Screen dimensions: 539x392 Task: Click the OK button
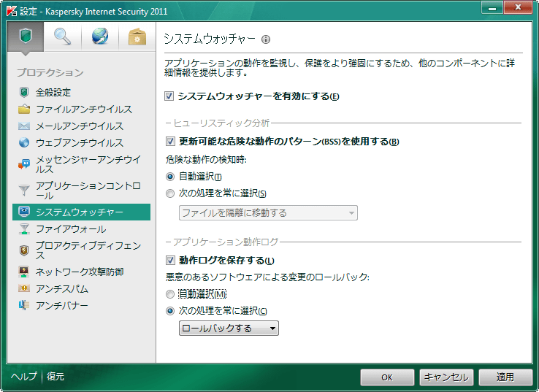click(387, 377)
